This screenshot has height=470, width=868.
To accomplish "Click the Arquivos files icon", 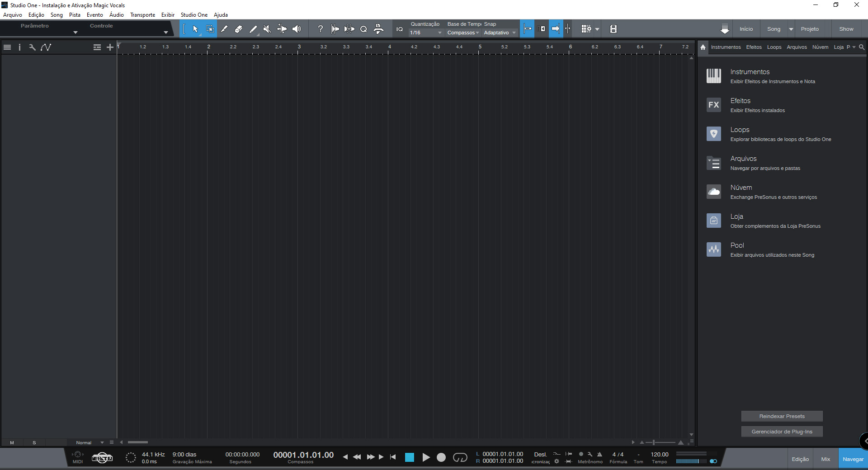I will [x=714, y=163].
